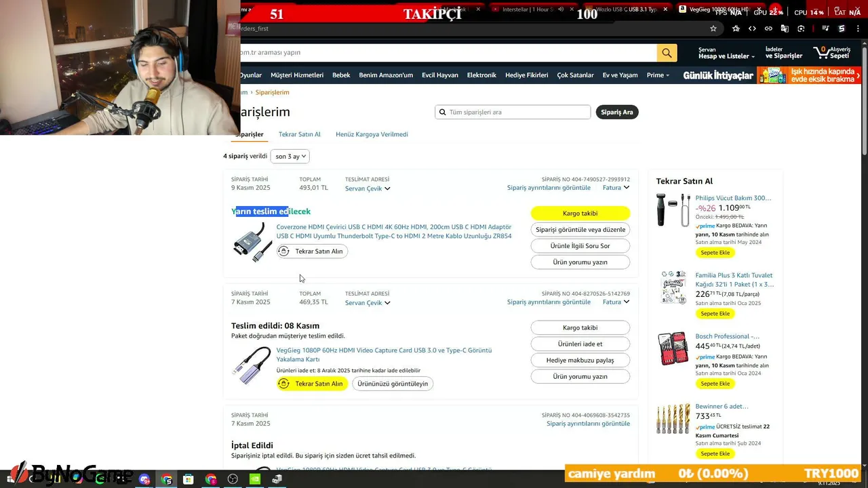Open the media control playlist icon
This screenshot has height=488, width=868.
[825, 28]
